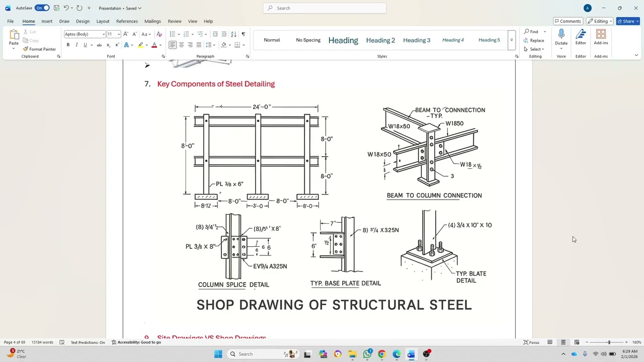This screenshot has width=644, height=362.
Task: Toggle Superscript formatting
Action: 117,45
